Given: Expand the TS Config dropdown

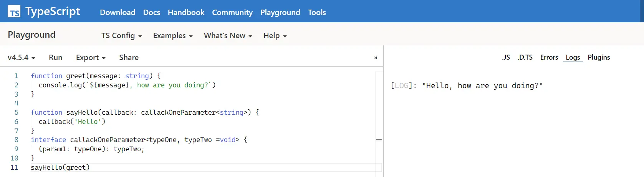Looking at the screenshot, I should coord(122,35).
